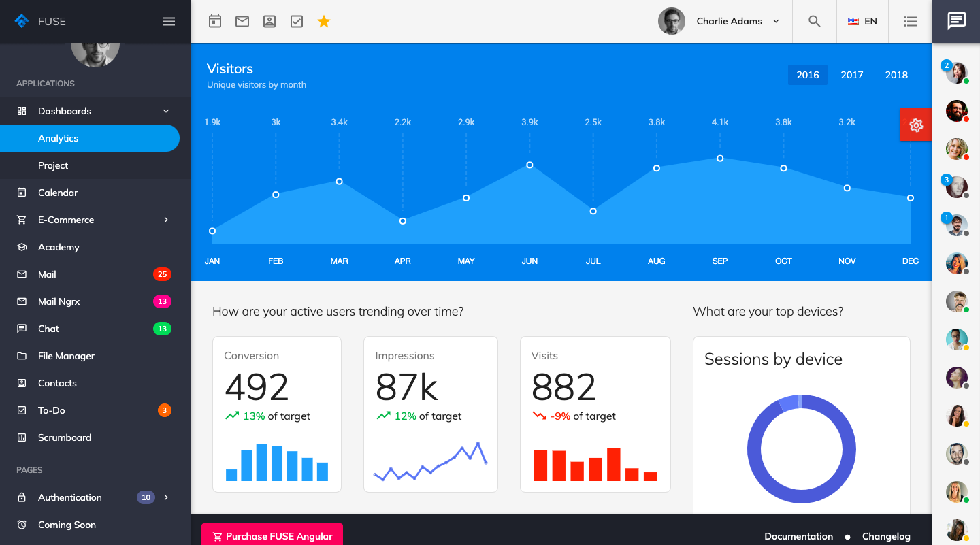
Task: Collapse the Dashboards menu group
Action: (x=95, y=111)
